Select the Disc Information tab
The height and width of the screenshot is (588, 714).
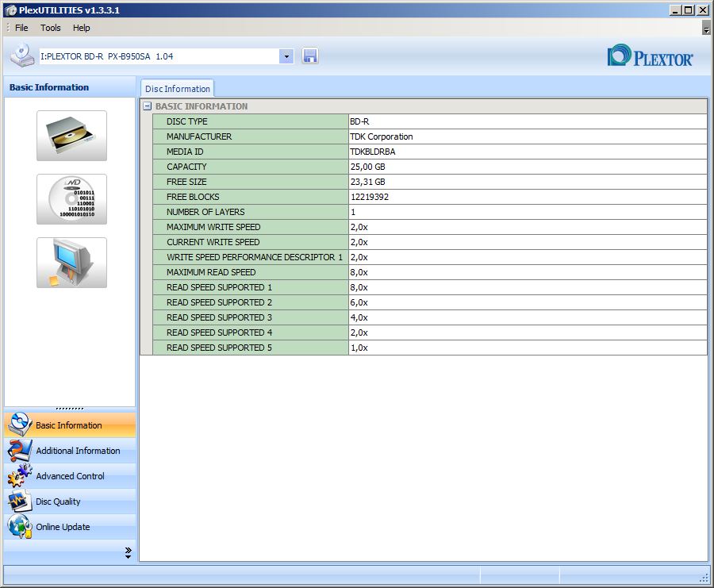point(178,89)
